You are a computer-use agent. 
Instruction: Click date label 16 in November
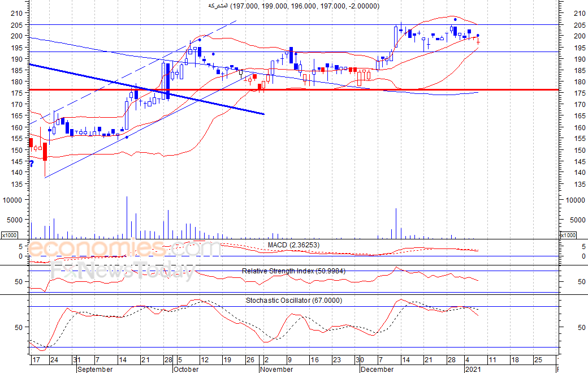tap(314, 360)
